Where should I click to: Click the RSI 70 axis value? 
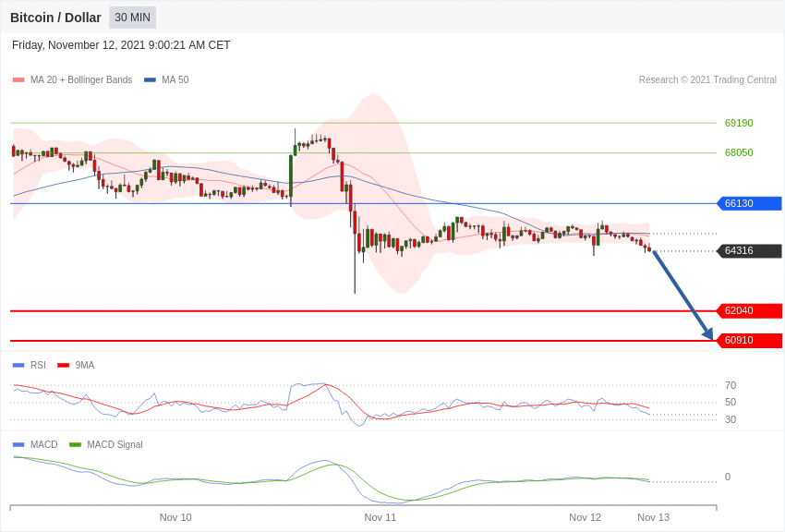pos(731,385)
